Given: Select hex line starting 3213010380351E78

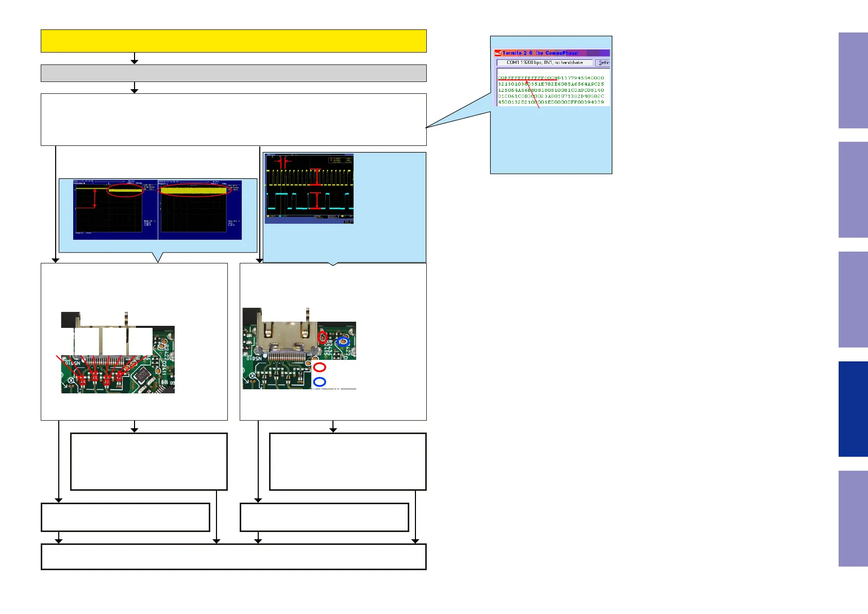Looking at the screenshot, I should click(x=550, y=84).
